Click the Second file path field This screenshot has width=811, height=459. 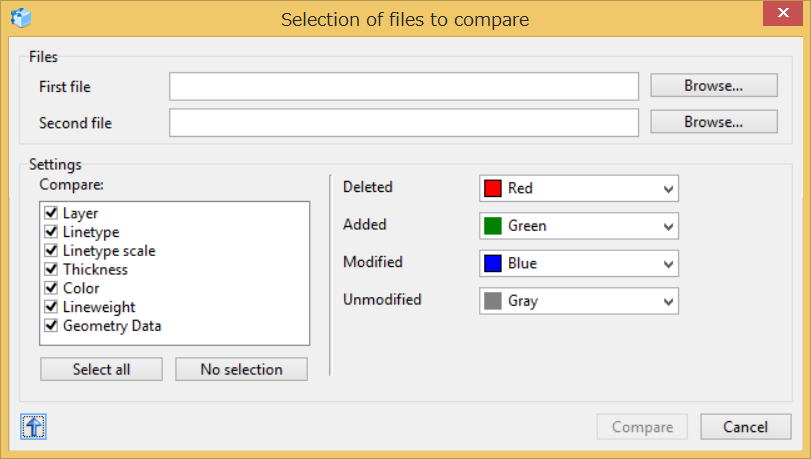click(404, 123)
